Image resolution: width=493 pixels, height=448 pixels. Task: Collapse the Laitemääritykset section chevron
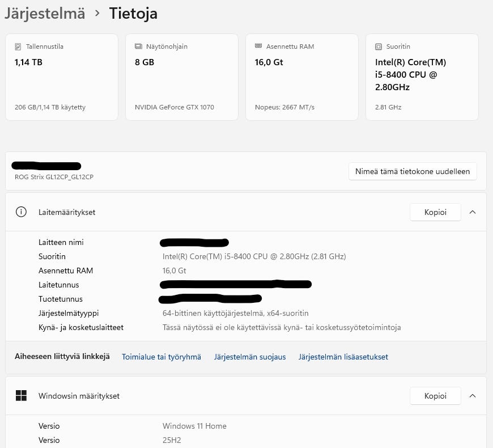click(473, 212)
